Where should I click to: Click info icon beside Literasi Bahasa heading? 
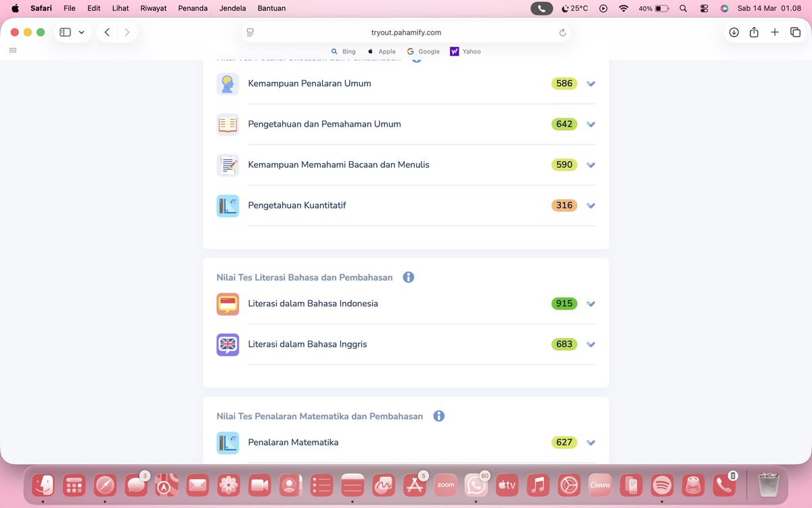(x=408, y=277)
